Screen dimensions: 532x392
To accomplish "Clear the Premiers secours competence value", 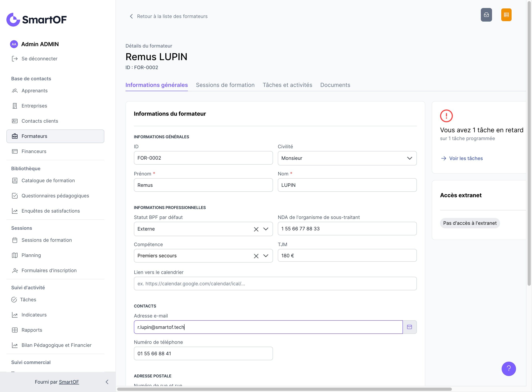I will (256, 256).
